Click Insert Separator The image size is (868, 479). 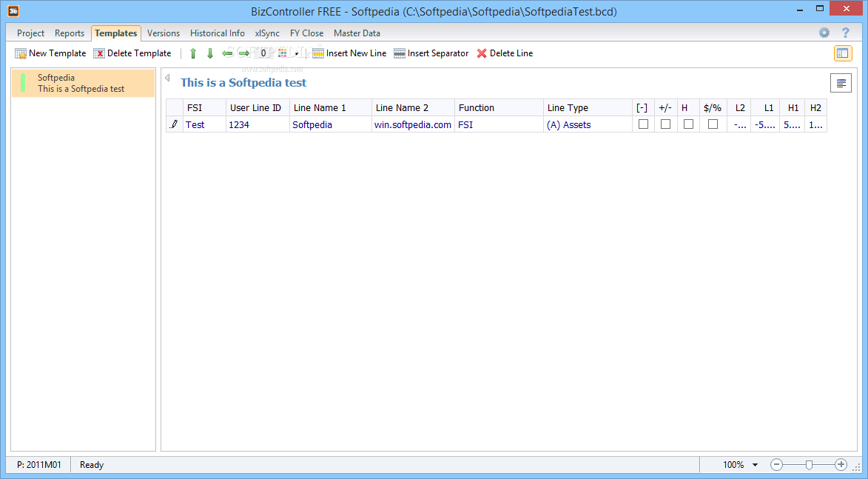pyautogui.click(x=431, y=53)
